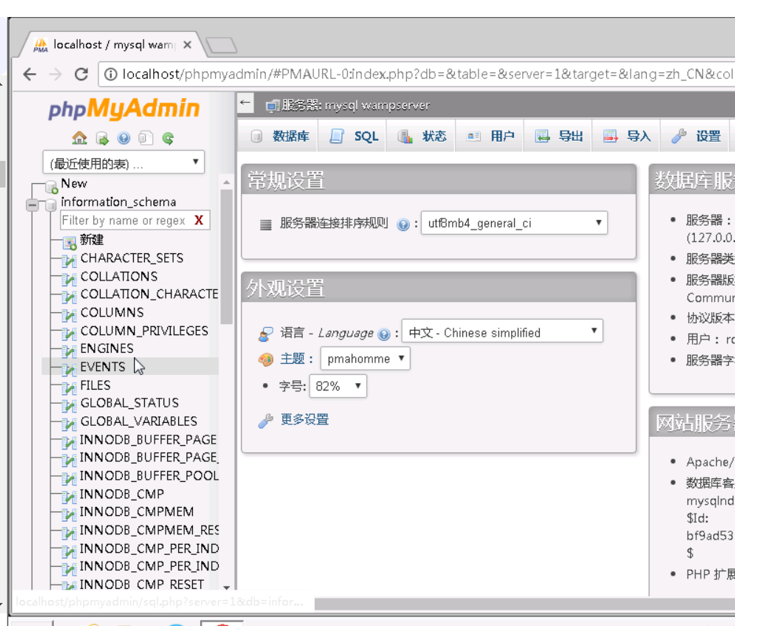Click the table icon next to ENGINES
757x626 pixels.
[x=69, y=351]
